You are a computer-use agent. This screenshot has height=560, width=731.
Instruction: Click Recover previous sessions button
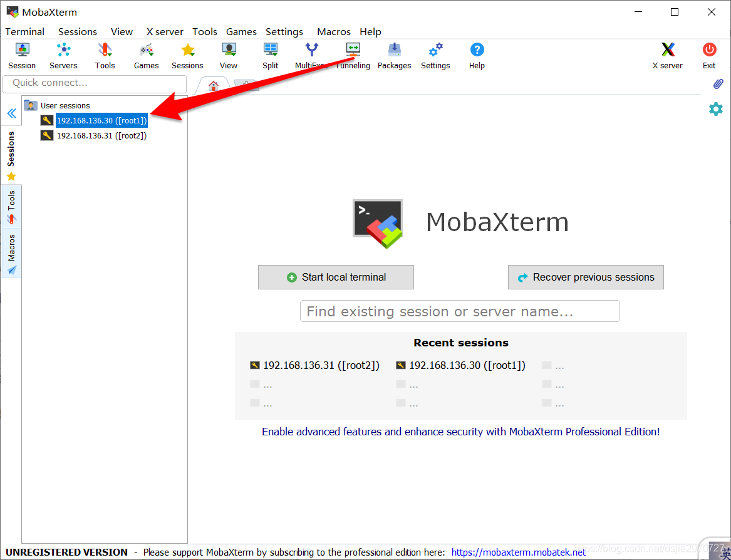[586, 277]
